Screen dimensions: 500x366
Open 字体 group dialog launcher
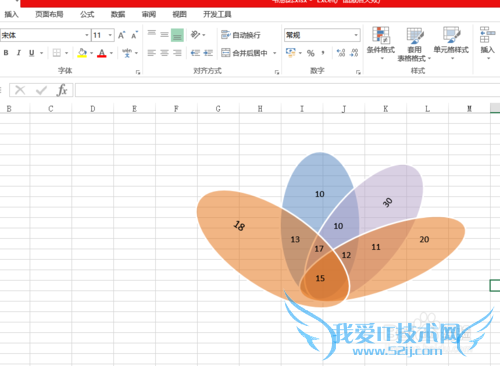click(138, 72)
